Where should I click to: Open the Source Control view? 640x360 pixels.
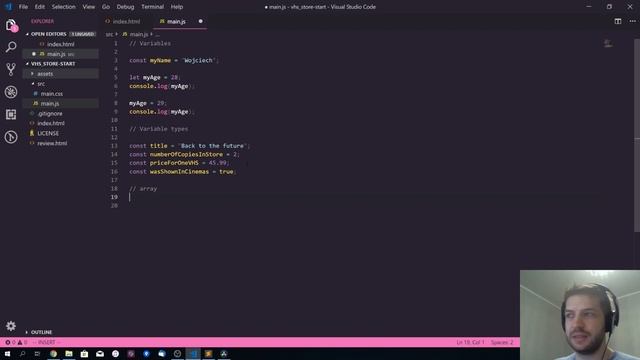[11, 69]
